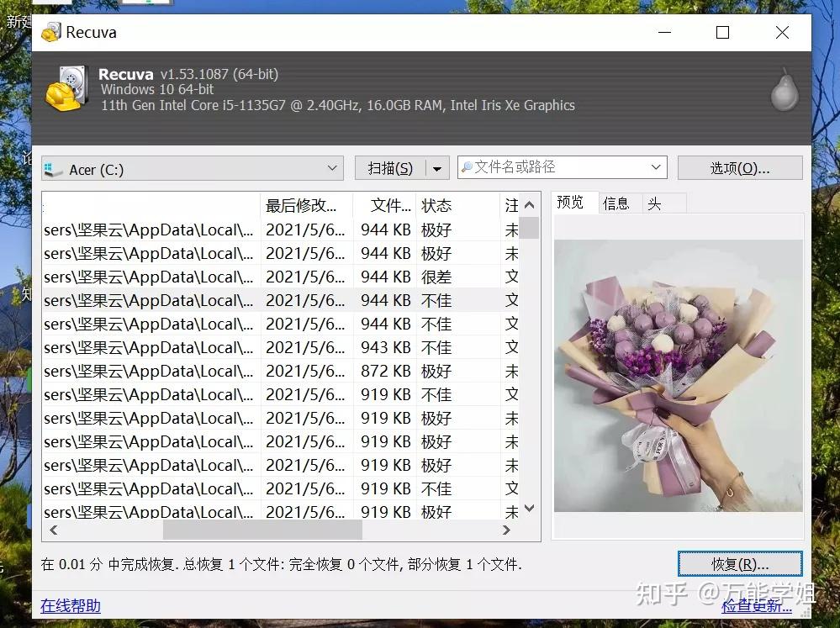This screenshot has width=840, height=628.
Task: Expand the scan button's arrow menu
Action: [x=437, y=169]
